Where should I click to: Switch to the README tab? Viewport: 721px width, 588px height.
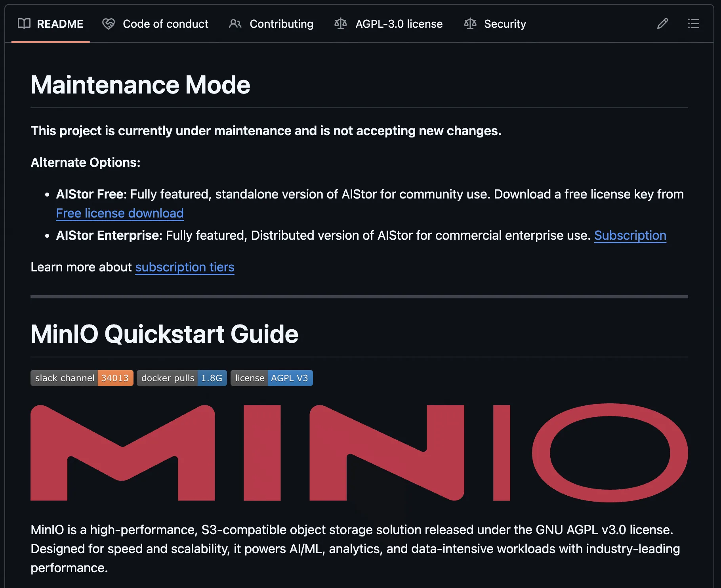click(60, 24)
